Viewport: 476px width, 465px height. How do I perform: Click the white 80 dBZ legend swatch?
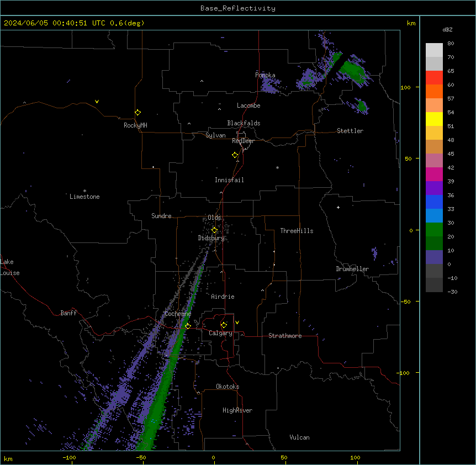pyautogui.click(x=434, y=50)
